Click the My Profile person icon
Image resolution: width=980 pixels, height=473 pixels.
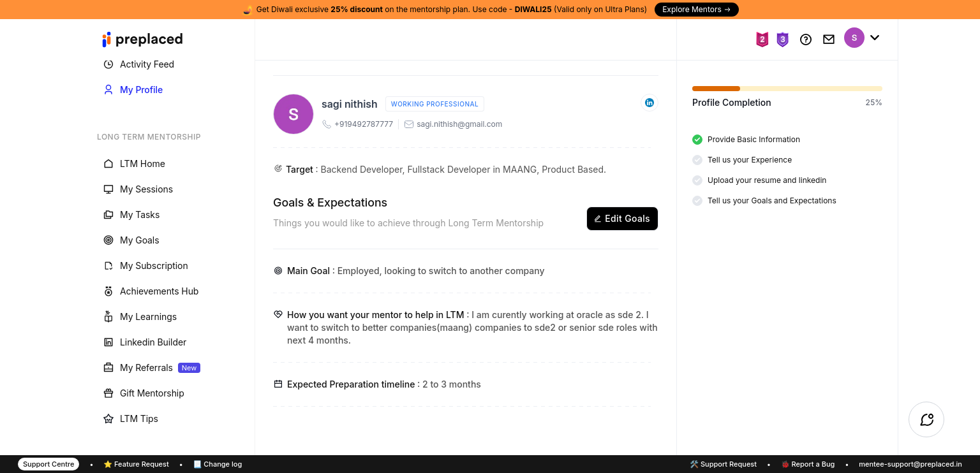[x=108, y=90]
